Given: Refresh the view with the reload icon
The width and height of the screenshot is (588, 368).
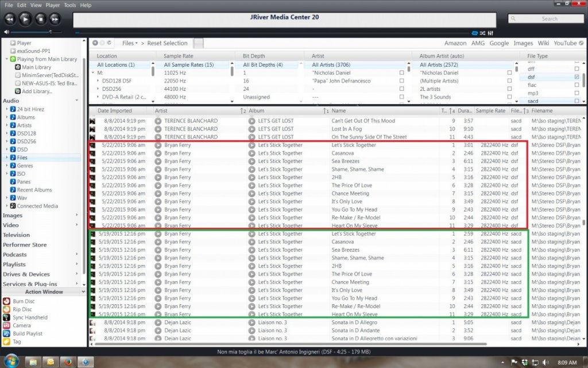Looking at the screenshot, I should (x=109, y=43).
